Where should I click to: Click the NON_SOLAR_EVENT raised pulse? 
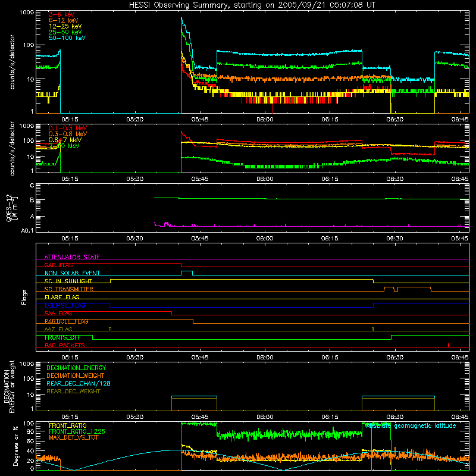click(187, 273)
